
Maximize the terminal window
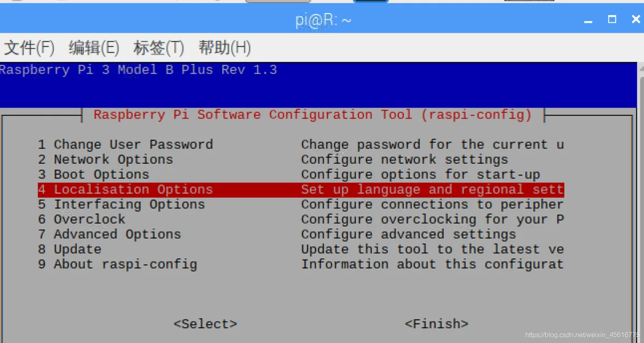click(612, 19)
